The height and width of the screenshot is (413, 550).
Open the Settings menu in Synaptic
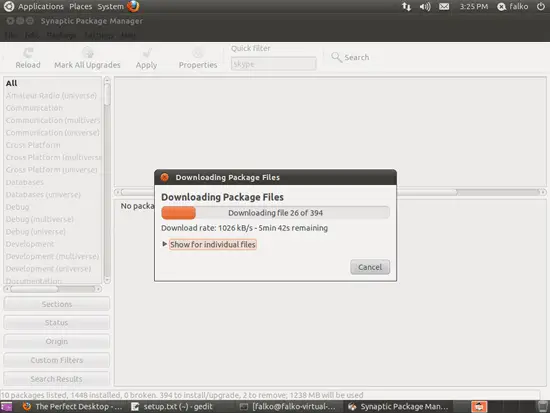(99, 35)
